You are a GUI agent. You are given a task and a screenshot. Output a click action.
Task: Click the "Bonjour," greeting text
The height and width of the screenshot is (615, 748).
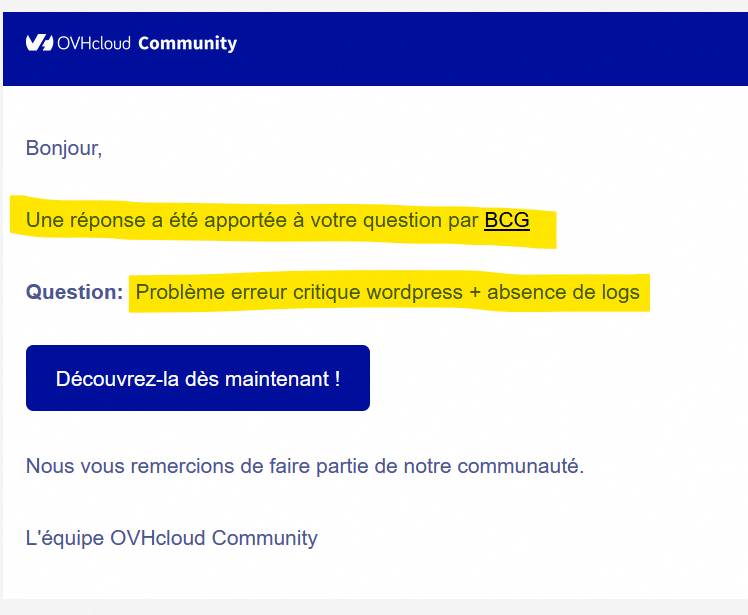point(64,149)
